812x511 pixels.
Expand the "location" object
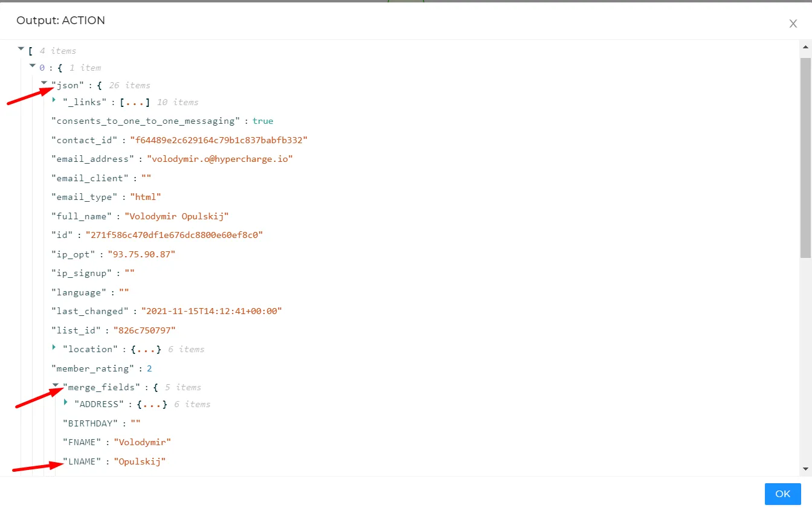pos(54,347)
